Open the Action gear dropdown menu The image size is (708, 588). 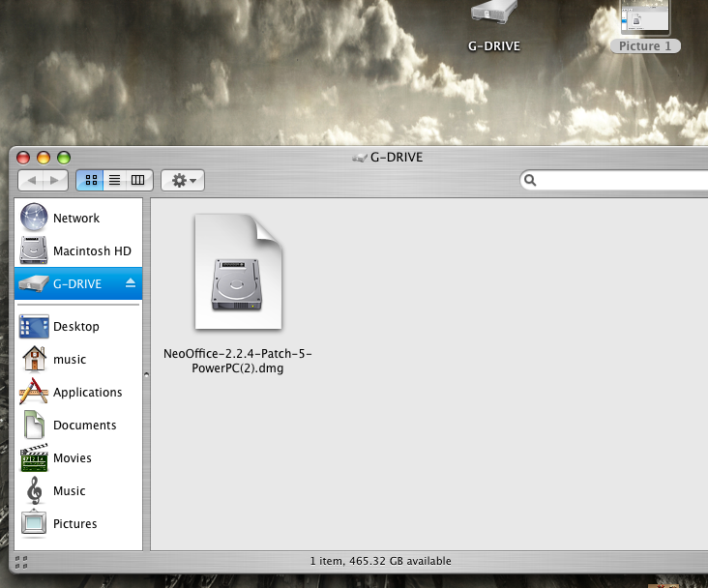pos(183,181)
